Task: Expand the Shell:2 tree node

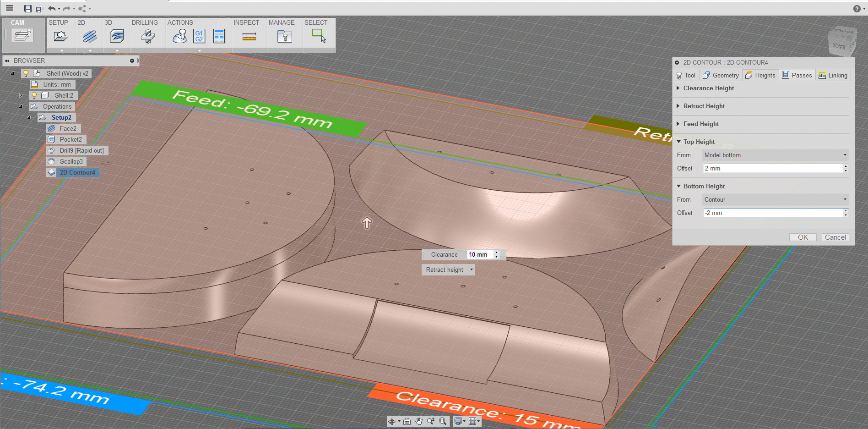Action: tap(21, 95)
